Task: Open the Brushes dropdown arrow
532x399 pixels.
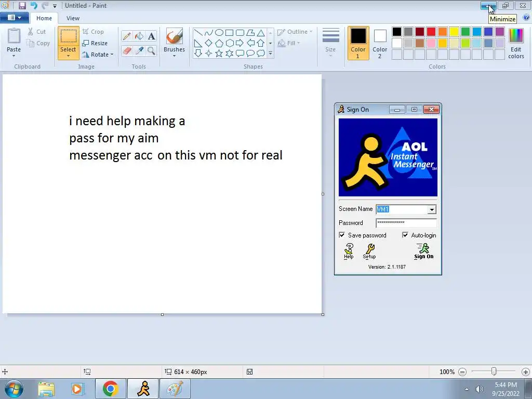Action: click(x=175, y=56)
